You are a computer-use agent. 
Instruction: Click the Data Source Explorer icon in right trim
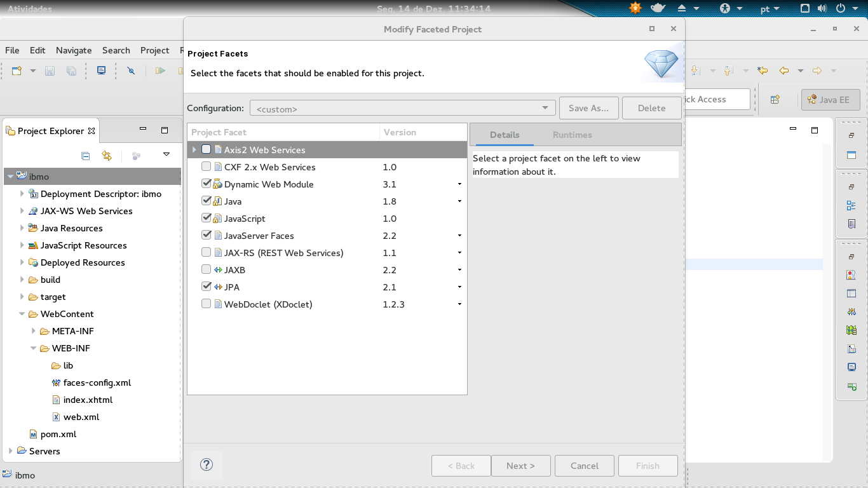coord(851,330)
